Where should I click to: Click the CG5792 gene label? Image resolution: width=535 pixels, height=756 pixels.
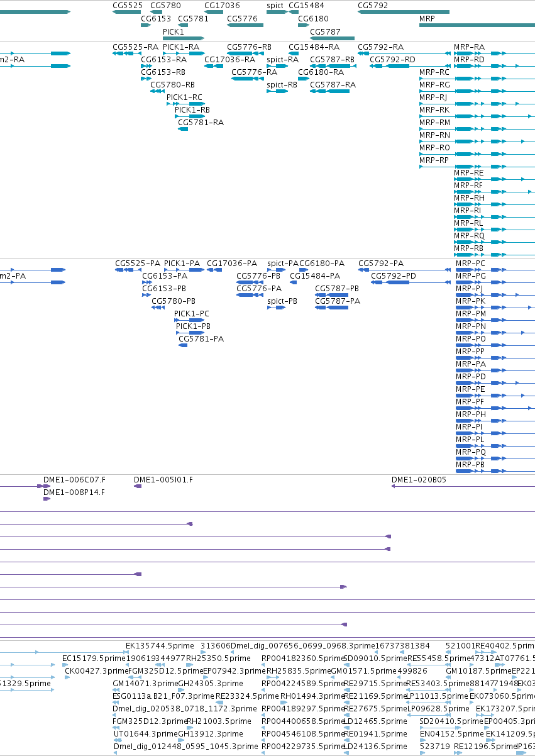(x=373, y=5)
